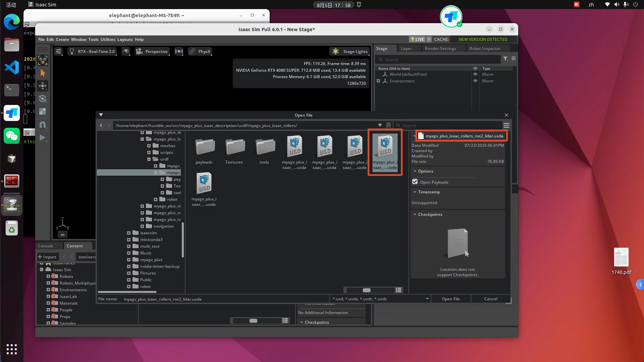Open the Perspective camera menu
Image resolution: width=644 pixels, height=362 pixels.
152,51
